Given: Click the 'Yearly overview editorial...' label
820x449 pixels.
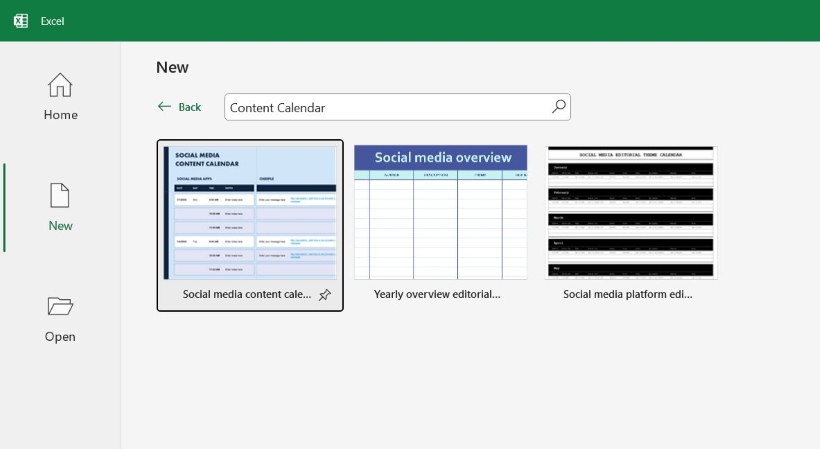Looking at the screenshot, I should click(x=437, y=294).
